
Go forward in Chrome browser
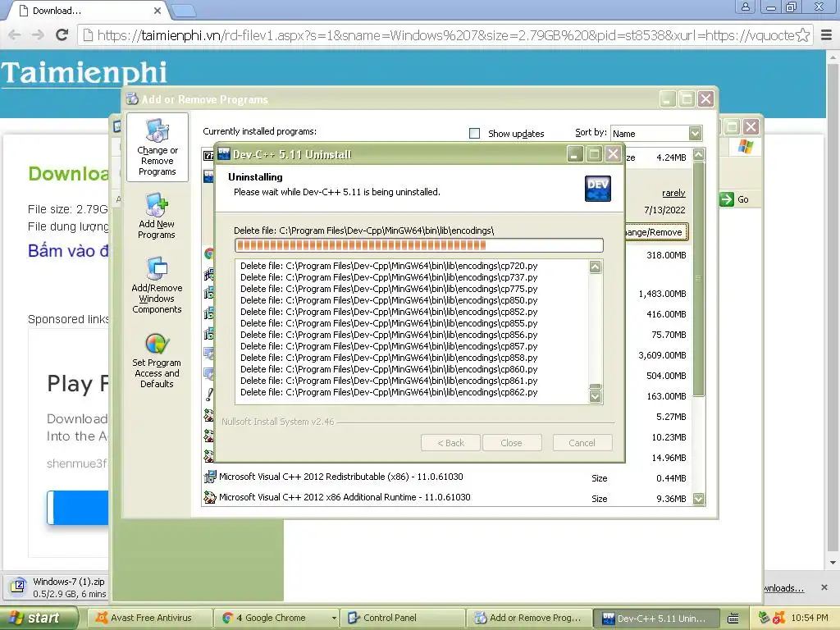click(38, 35)
